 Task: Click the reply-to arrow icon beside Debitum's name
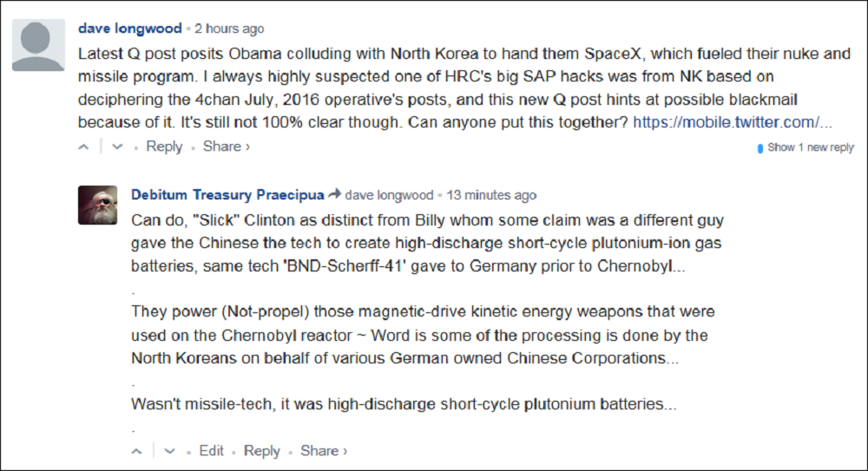click(x=333, y=195)
